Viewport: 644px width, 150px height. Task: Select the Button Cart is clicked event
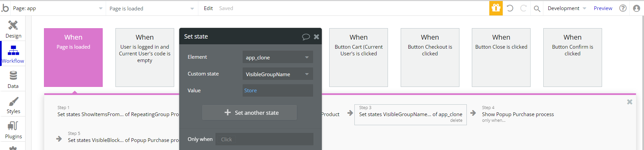tap(358, 57)
